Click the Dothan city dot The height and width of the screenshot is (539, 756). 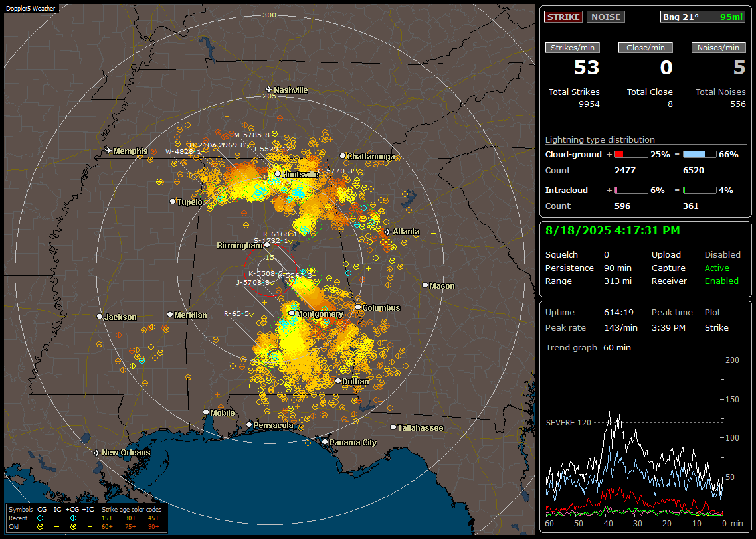pos(338,380)
